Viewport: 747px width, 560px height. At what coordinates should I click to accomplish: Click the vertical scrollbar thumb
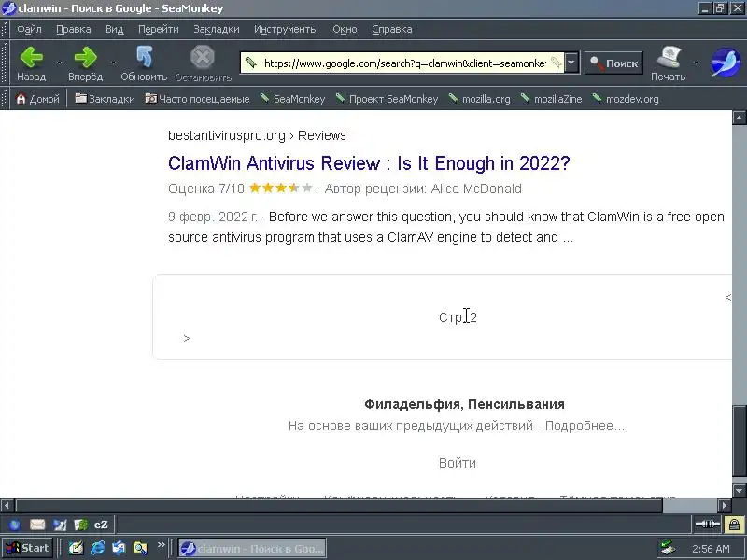[x=739, y=441]
